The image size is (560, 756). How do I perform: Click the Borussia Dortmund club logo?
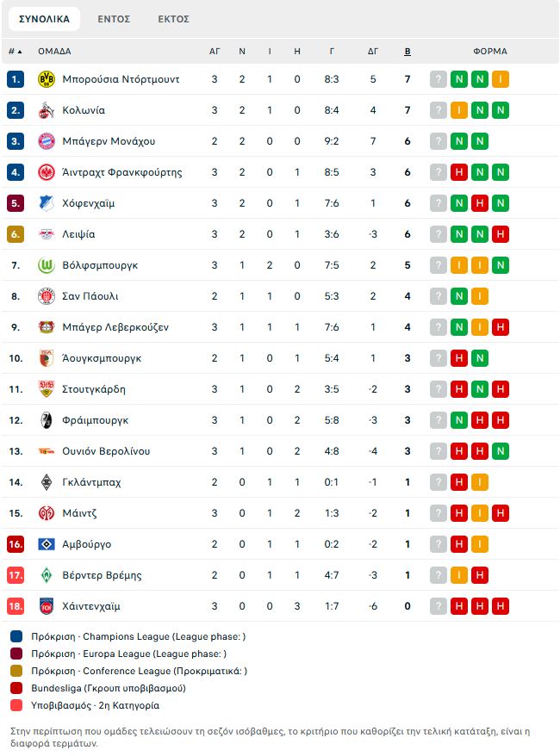[47, 79]
